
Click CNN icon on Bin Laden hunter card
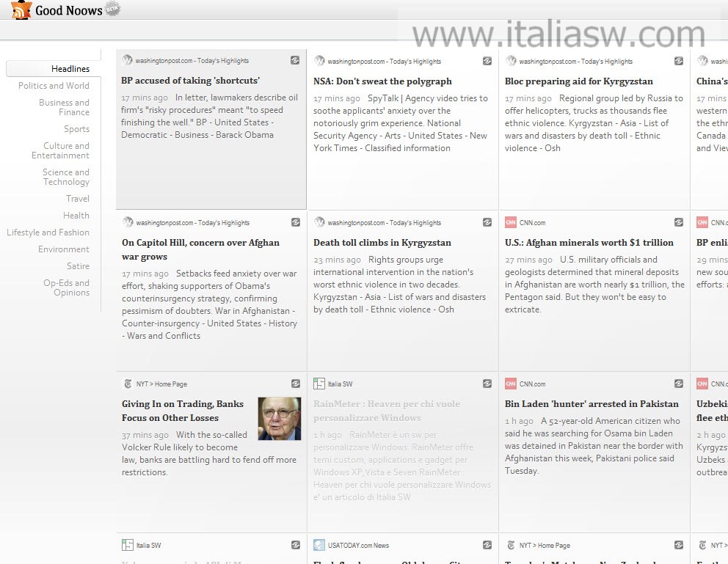tap(511, 384)
